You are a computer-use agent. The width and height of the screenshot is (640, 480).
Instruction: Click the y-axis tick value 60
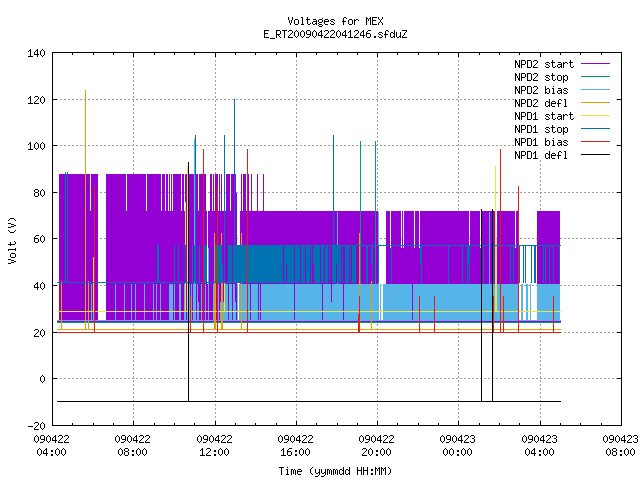(x=39, y=239)
